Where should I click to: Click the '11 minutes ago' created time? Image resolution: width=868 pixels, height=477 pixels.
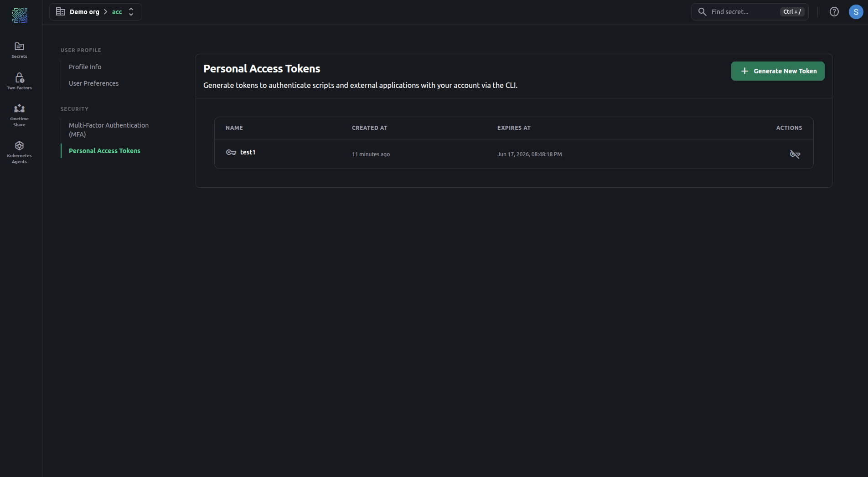(x=371, y=154)
